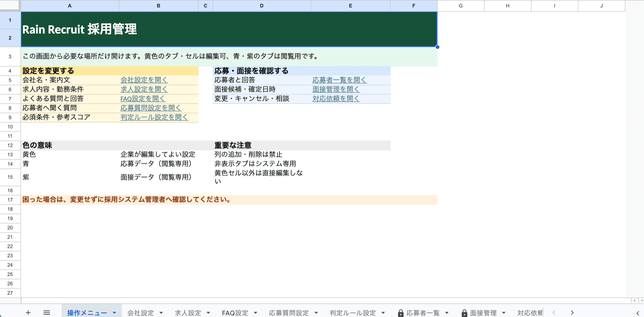Switch to the 応募質問設定 sheet tab

(x=289, y=313)
